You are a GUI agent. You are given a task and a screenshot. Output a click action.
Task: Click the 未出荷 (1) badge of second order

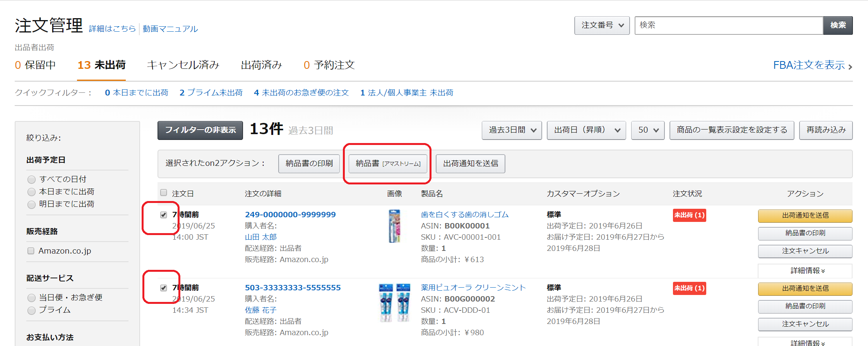click(689, 288)
